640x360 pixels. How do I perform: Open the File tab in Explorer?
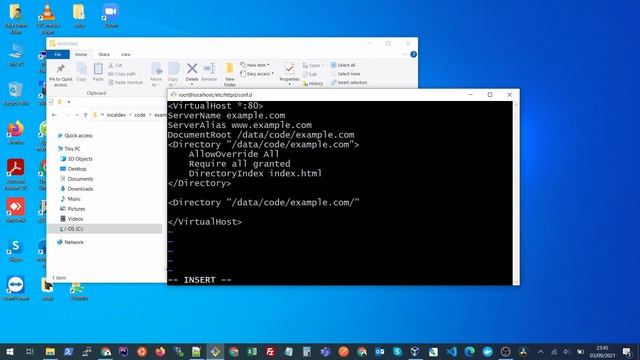pyautogui.click(x=58, y=54)
